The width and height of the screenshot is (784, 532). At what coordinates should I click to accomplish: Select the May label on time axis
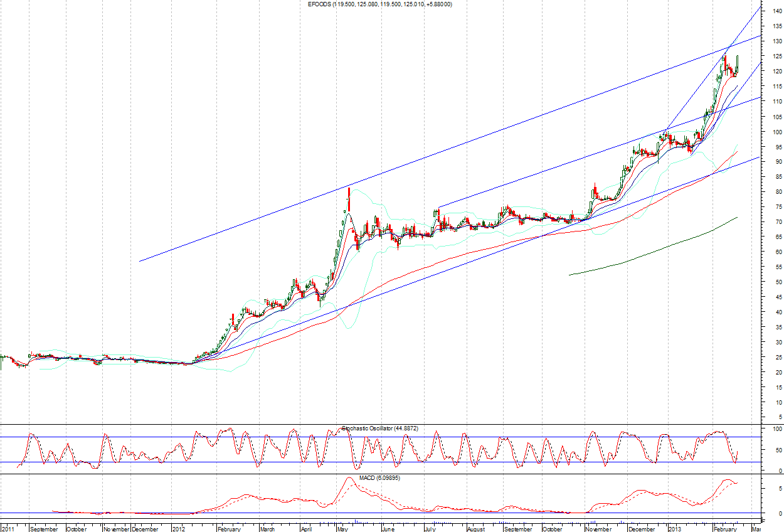pyautogui.click(x=343, y=528)
